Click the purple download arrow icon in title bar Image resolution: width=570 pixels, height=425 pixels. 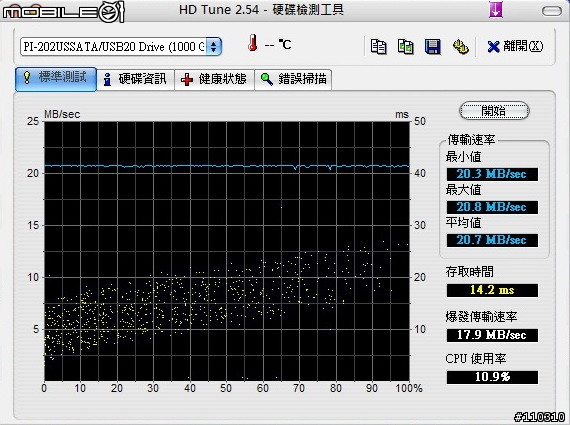[x=496, y=9]
